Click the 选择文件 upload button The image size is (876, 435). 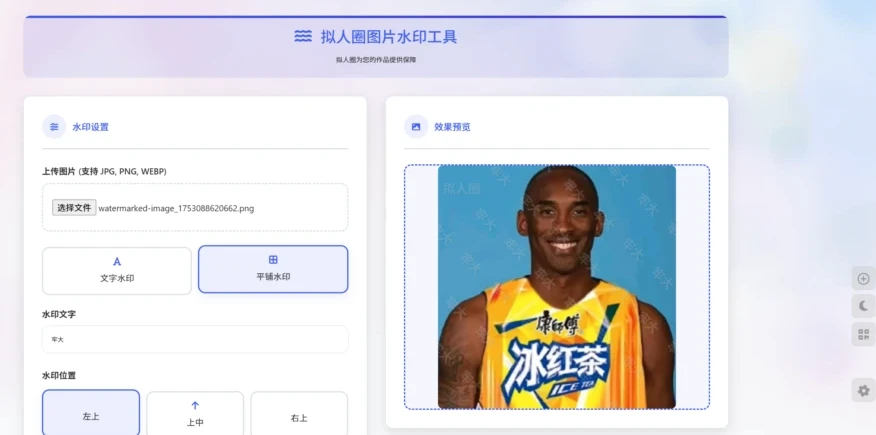[74, 208]
